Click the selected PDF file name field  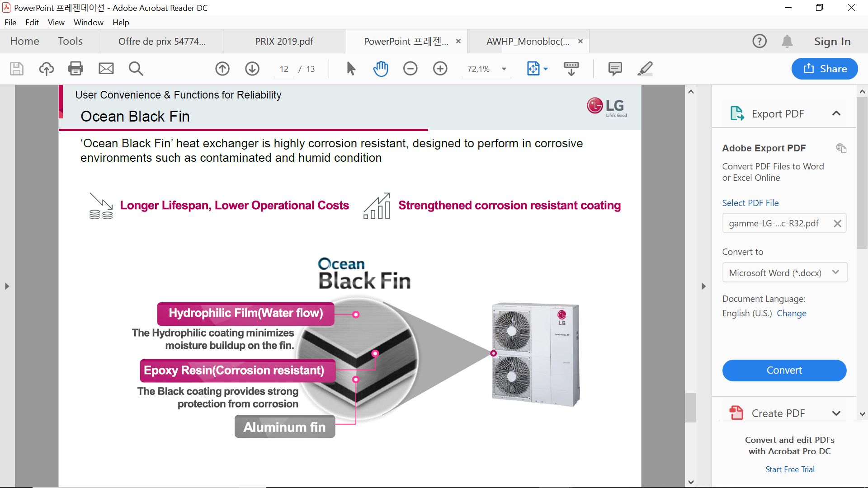point(784,224)
